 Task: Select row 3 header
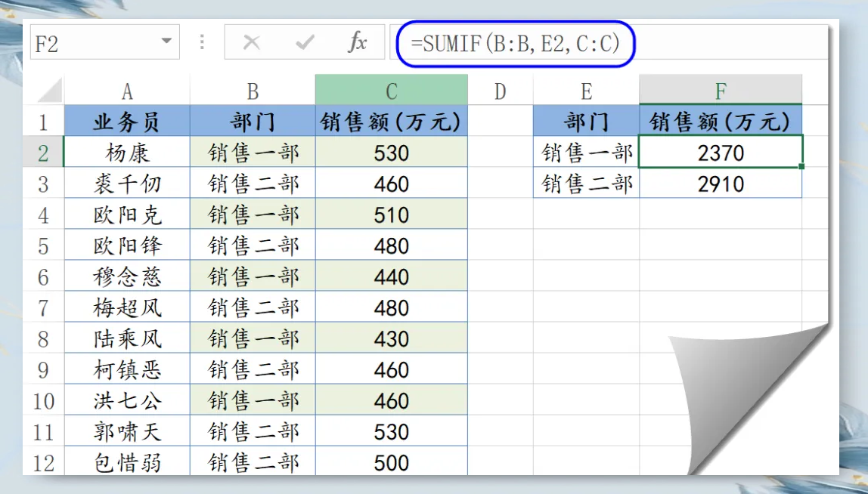[43, 183]
